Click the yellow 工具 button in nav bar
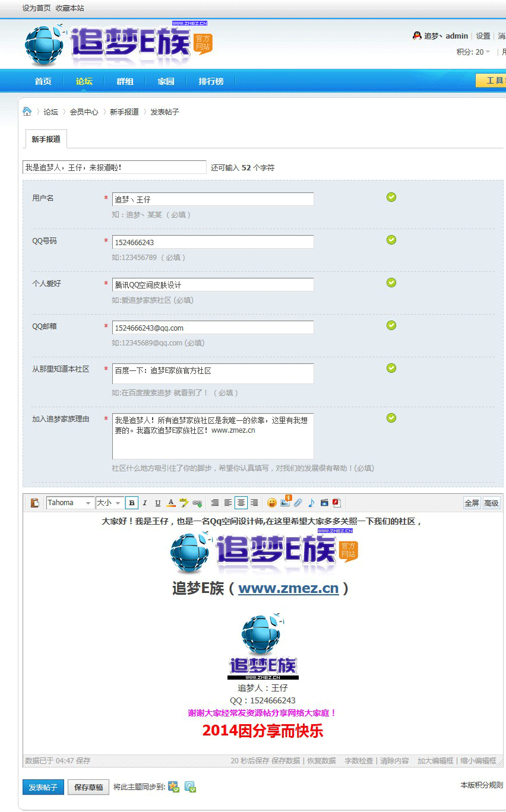This screenshot has height=812, width=506. 491,81
